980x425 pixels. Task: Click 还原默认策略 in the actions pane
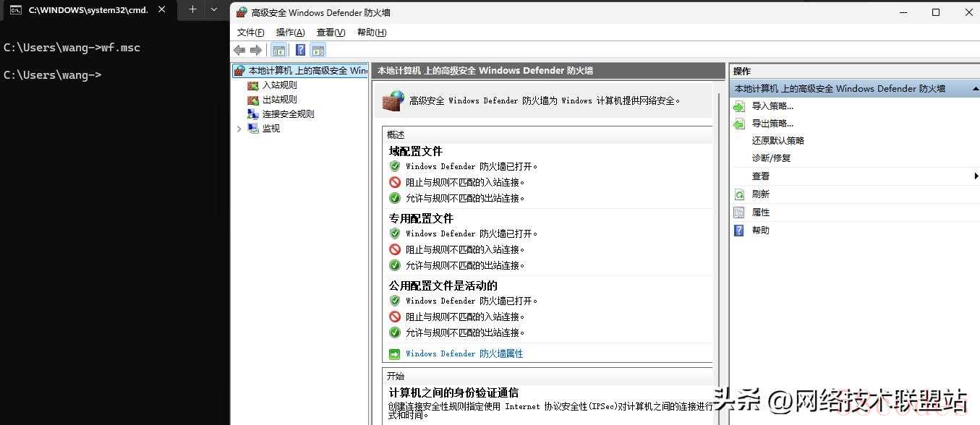(777, 141)
